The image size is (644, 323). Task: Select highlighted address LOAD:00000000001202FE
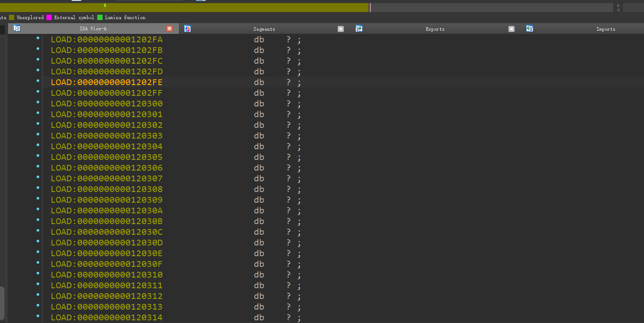107,82
